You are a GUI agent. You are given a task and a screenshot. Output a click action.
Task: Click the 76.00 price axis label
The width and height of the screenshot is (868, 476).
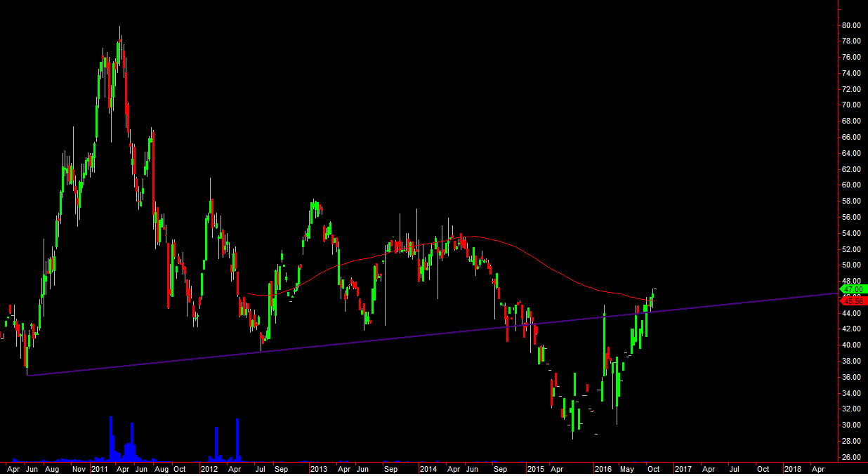(851, 58)
